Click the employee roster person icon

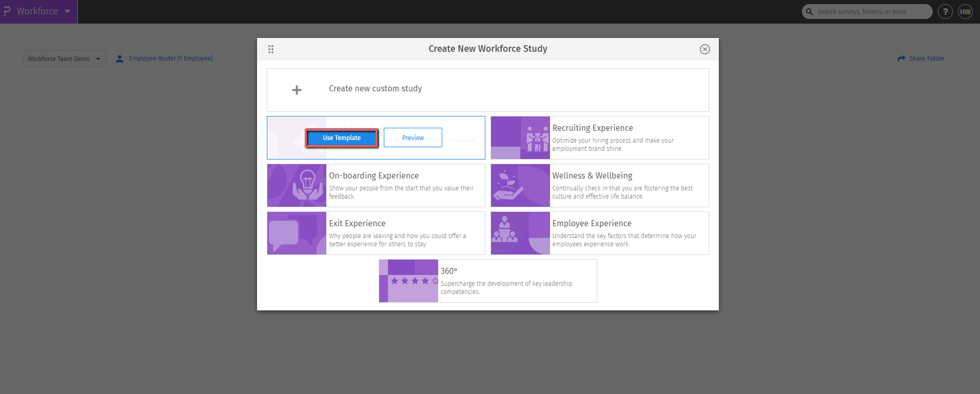(120, 58)
